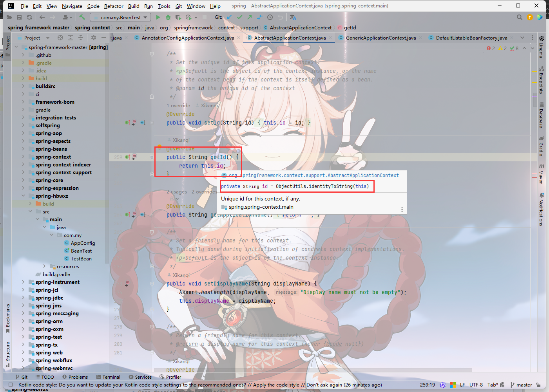
Task: Collapse the spring-hbwxz module tree node
Action: [23, 196]
